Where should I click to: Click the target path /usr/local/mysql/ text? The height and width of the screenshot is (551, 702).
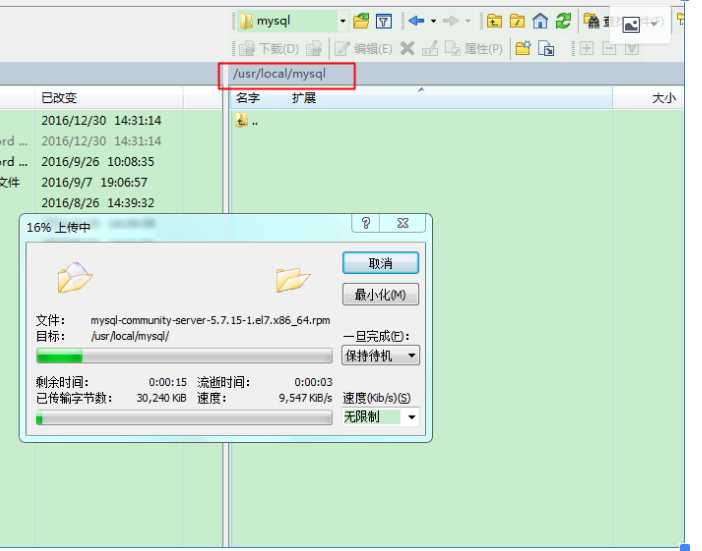click(130, 336)
